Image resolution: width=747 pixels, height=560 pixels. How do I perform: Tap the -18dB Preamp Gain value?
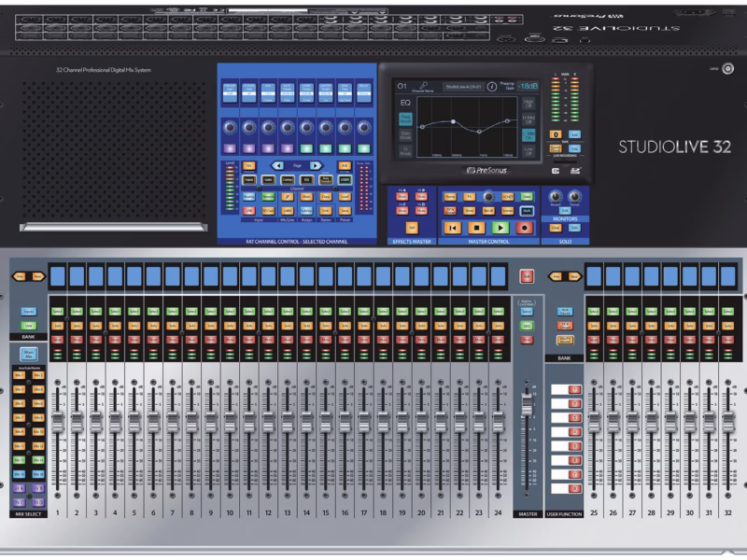(x=528, y=86)
